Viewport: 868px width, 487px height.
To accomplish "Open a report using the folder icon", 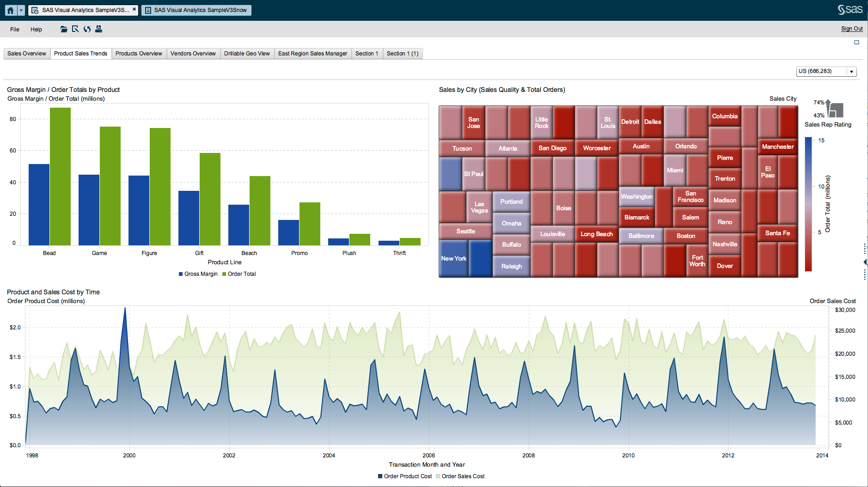I will (x=64, y=29).
